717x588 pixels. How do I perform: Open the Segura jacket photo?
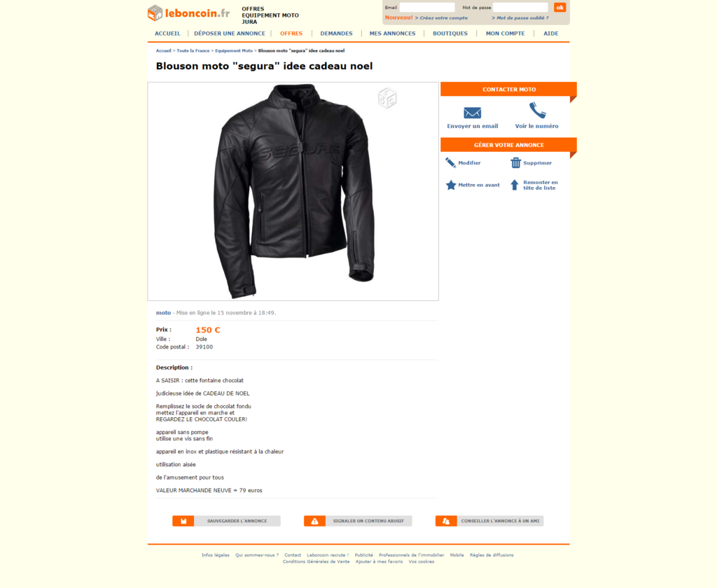point(293,191)
